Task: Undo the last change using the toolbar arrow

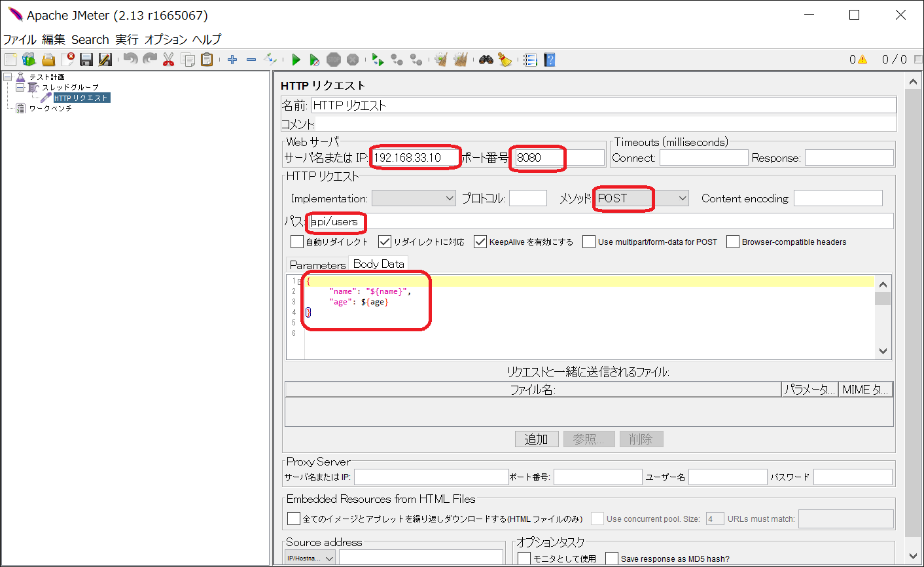Action: coord(131,60)
